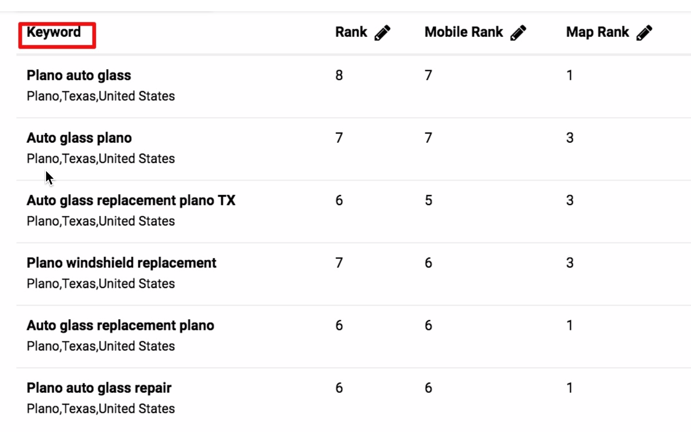This screenshot has height=433, width=691.
Task: Click the Mobile Rank column header text
Action: [x=463, y=33]
